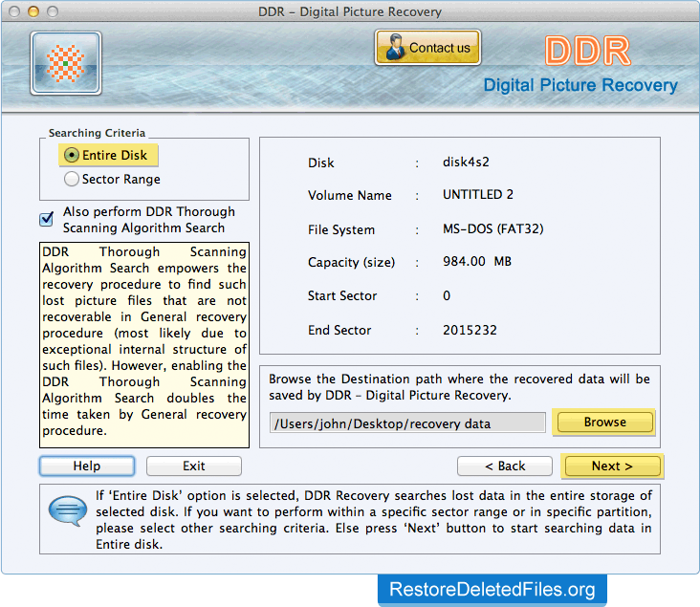
Task: Click the Exit button
Action: pyautogui.click(x=194, y=466)
